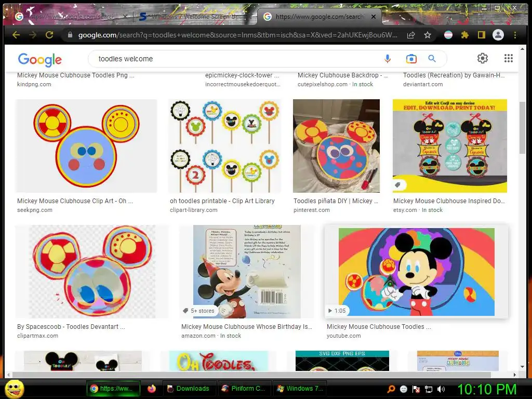Click the share page icon in address bar
Viewport: 532px width, 399px height.
click(411, 35)
